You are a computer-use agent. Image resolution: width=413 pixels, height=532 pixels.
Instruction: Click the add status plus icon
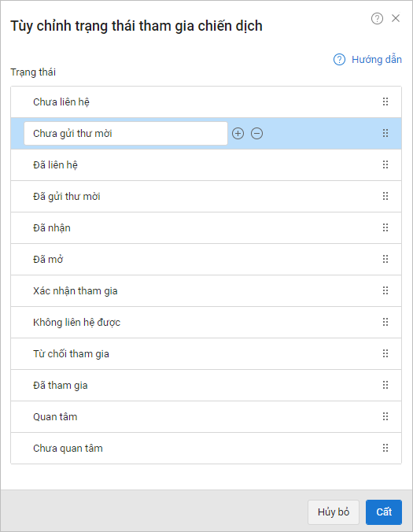(238, 133)
